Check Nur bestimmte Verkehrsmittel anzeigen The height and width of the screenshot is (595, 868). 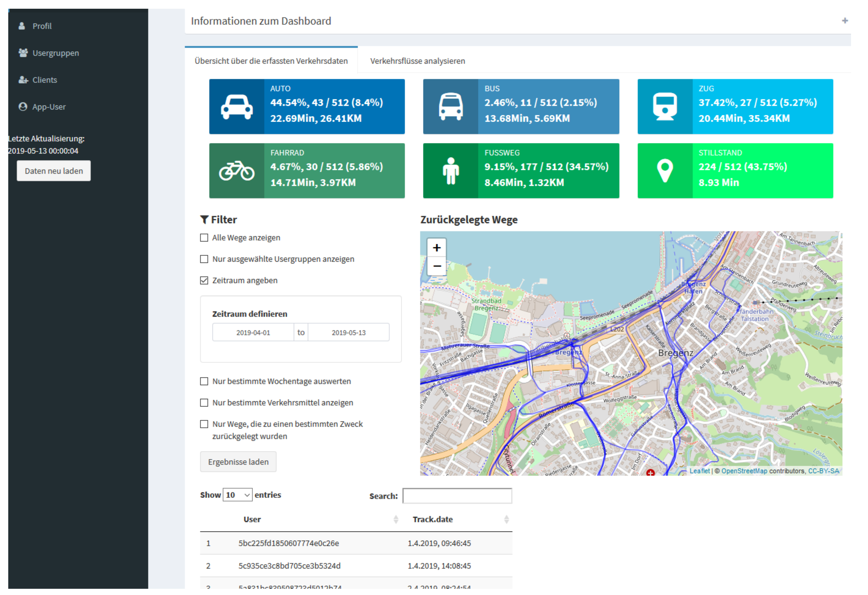204,403
